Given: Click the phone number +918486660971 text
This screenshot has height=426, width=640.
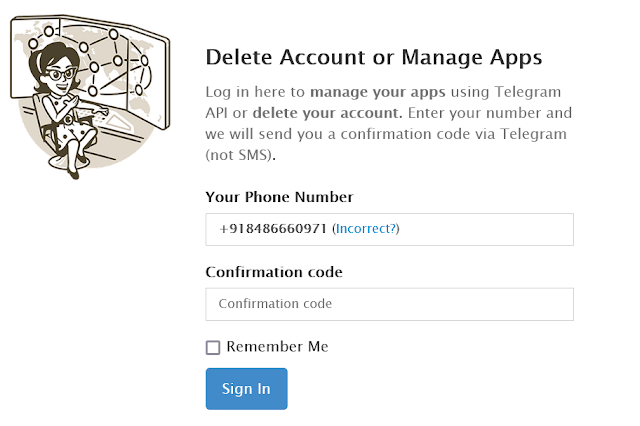Looking at the screenshot, I should click(273, 229).
